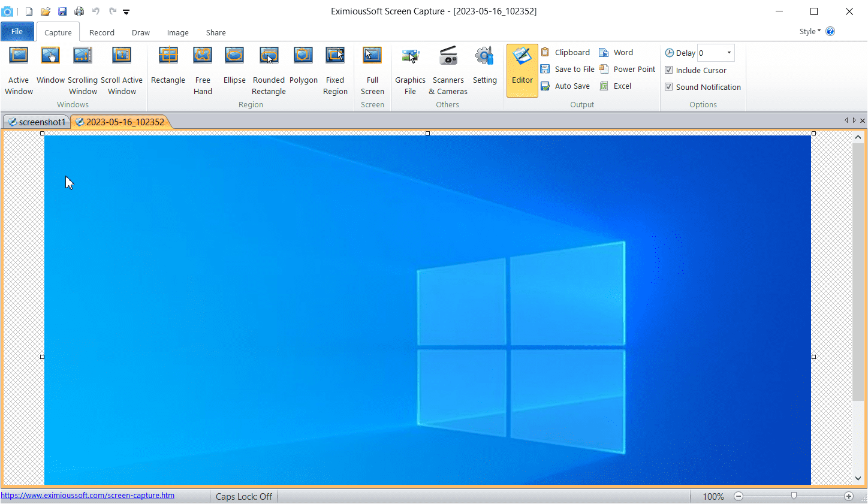This screenshot has height=504, width=868.
Task: Switch to the Capture ribbon tab
Action: [x=58, y=32]
